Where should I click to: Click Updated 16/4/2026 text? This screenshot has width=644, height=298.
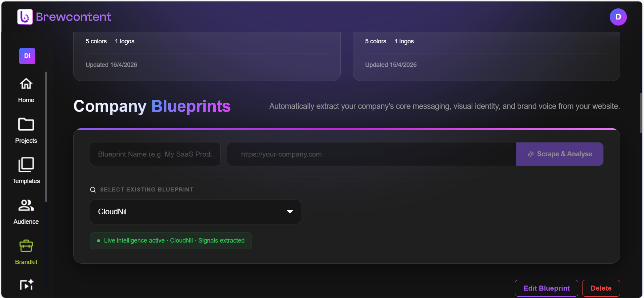tap(112, 65)
